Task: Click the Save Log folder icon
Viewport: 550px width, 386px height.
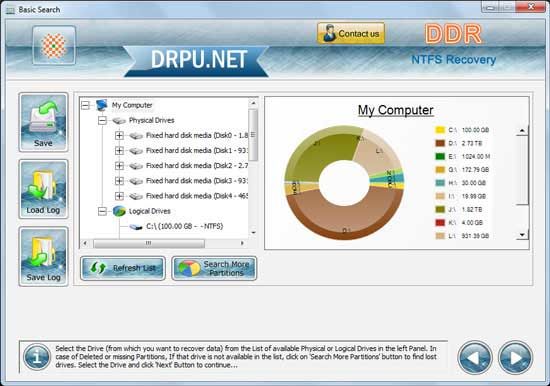Action: click(x=43, y=256)
